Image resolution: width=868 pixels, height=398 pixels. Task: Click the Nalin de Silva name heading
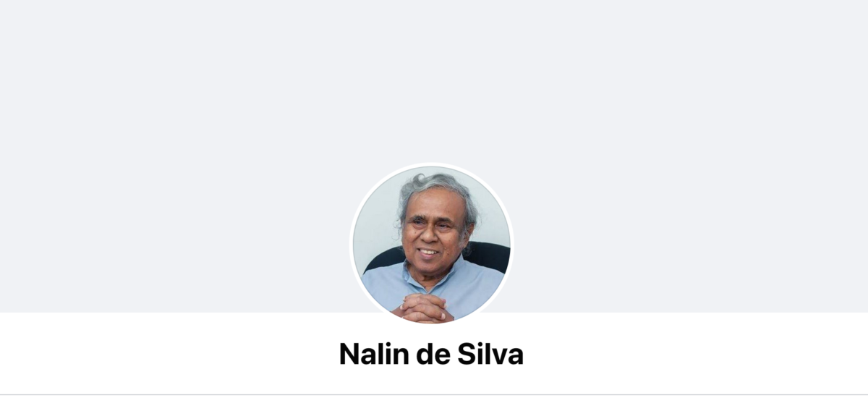point(431,354)
